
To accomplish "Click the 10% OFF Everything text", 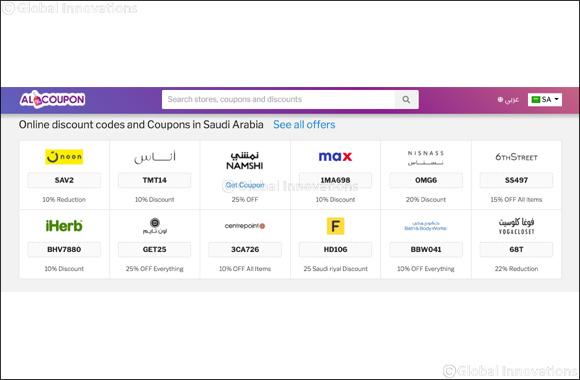I will [426, 269].
